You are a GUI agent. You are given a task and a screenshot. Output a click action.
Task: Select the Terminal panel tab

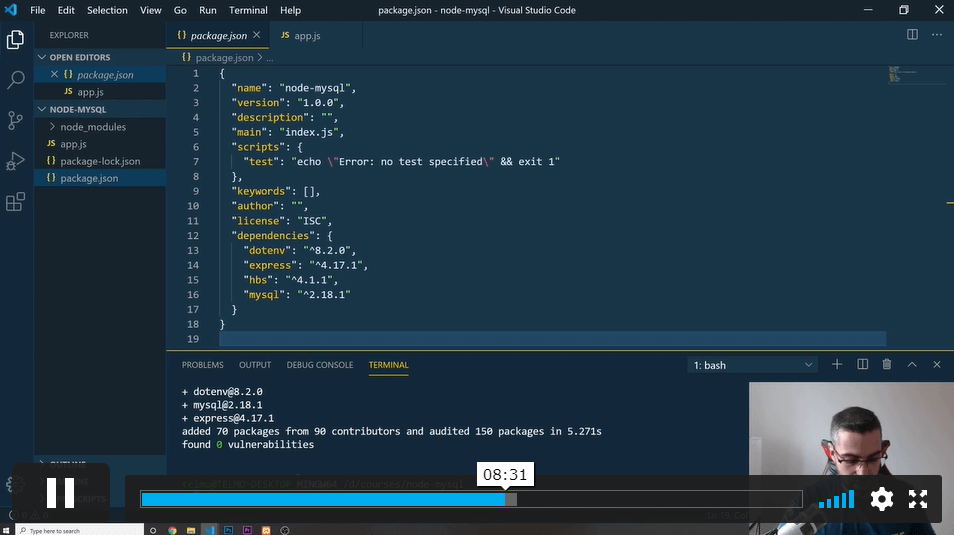[x=388, y=365]
